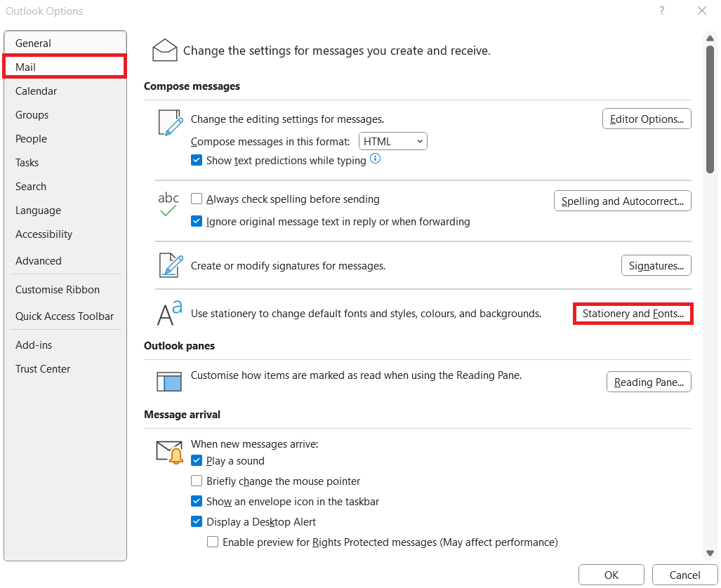Toggle Show text predictions while typing
Screen dimensions: 721x588
[x=197, y=160]
